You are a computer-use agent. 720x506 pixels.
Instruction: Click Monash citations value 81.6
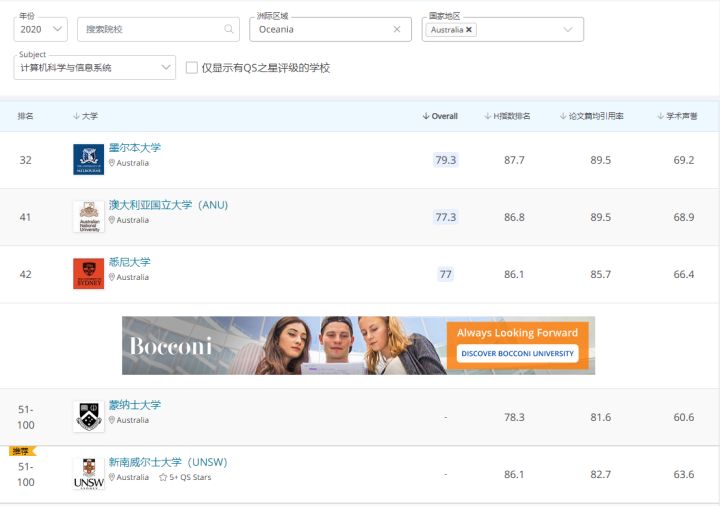point(600,417)
